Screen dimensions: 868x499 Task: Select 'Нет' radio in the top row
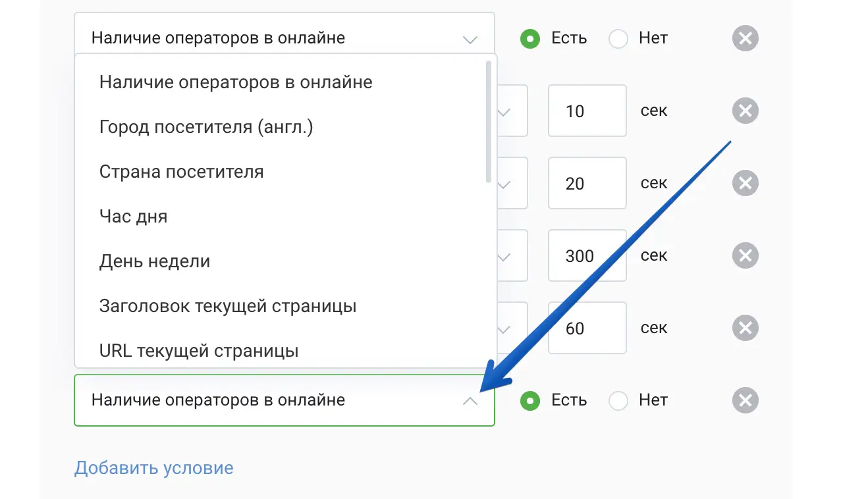618,39
